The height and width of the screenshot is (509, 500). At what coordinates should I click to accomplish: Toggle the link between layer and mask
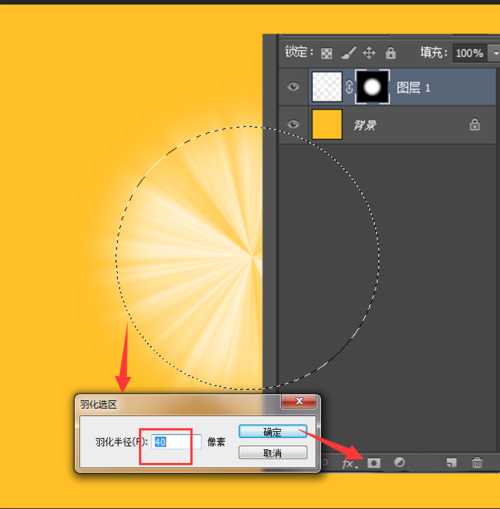349,87
